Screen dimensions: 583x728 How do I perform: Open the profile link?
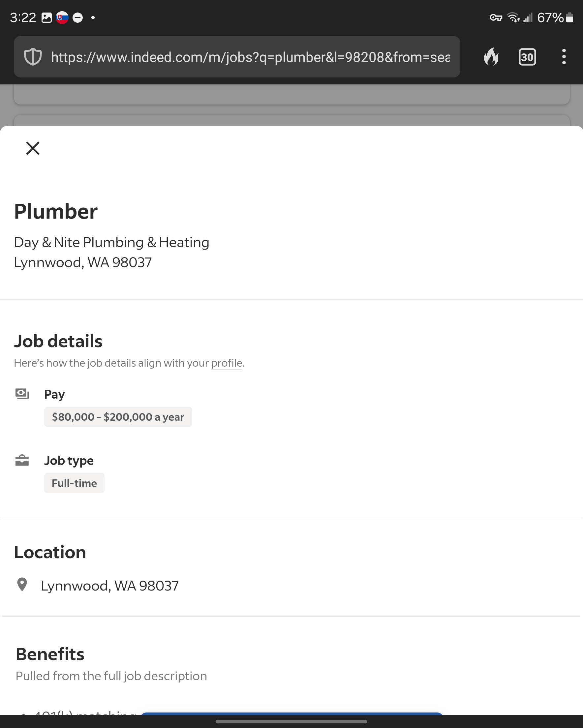click(x=226, y=363)
